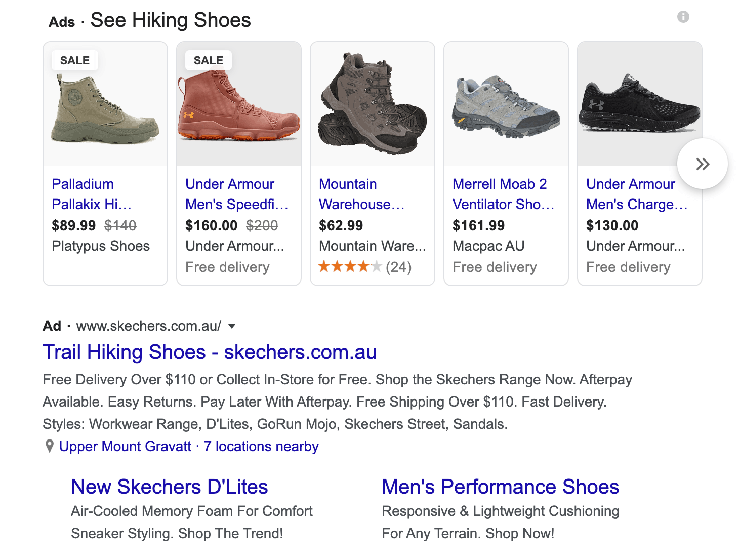Click the Responsive & Lightweight Cushioning text
Screen dimensions: 739x560
pyautogui.click(x=501, y=511)
